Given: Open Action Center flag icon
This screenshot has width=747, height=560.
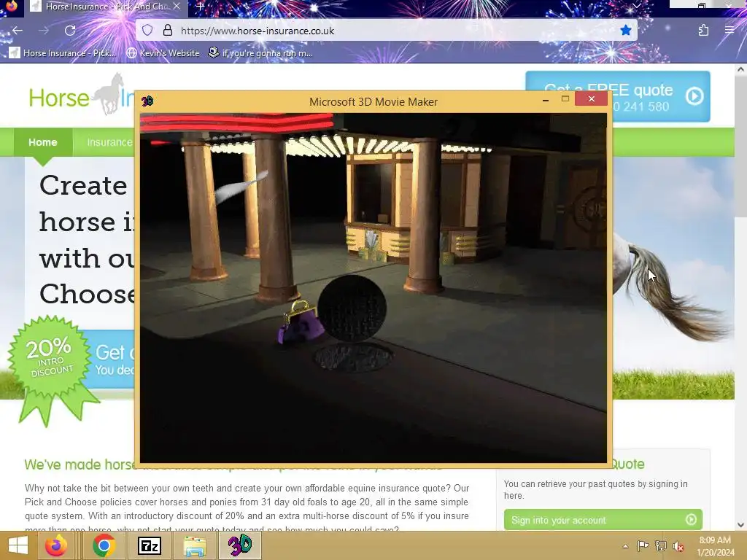Looking at the screenshot, I should [643, 545].
